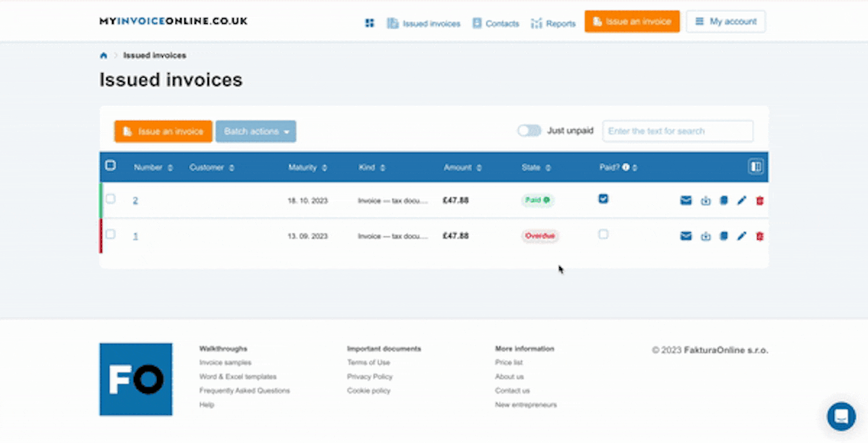Click the green Paid status badge
Screen dimensions: 868x443
537,201
